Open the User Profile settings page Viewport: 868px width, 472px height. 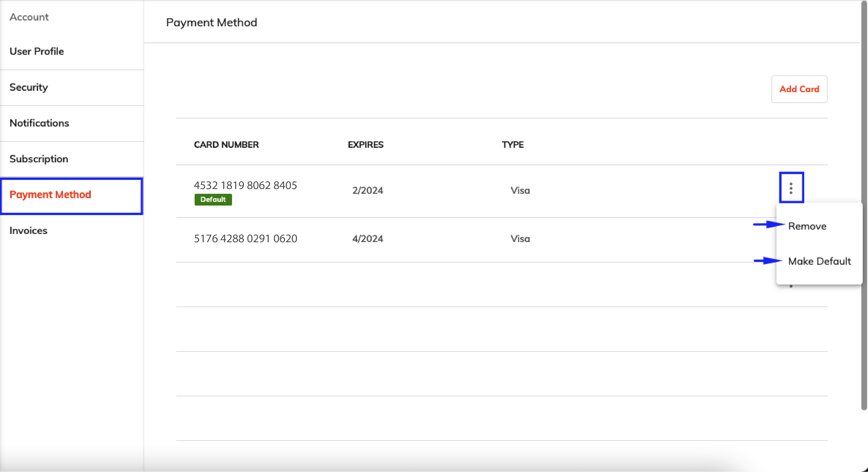pyautogui.click(x=36, y=51)
